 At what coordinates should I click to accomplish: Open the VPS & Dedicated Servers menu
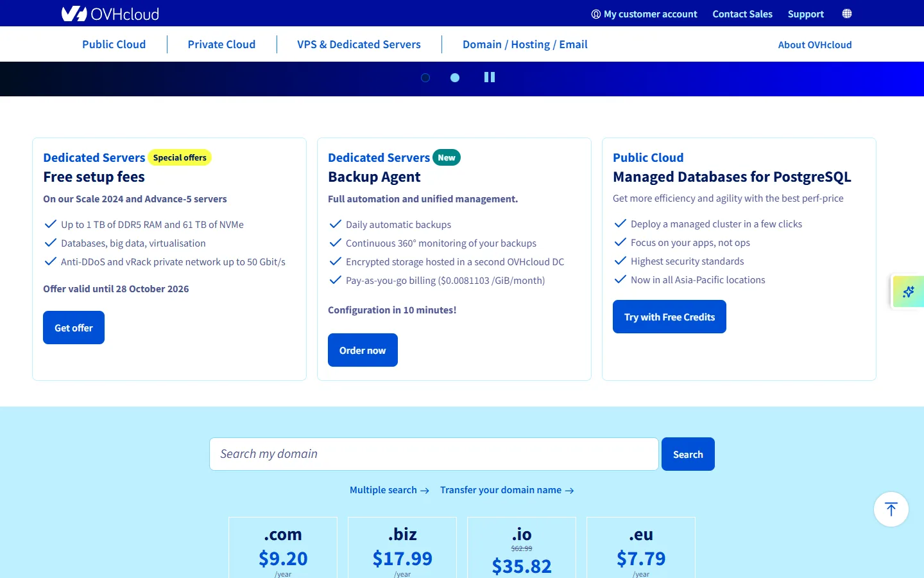point(359,44)
